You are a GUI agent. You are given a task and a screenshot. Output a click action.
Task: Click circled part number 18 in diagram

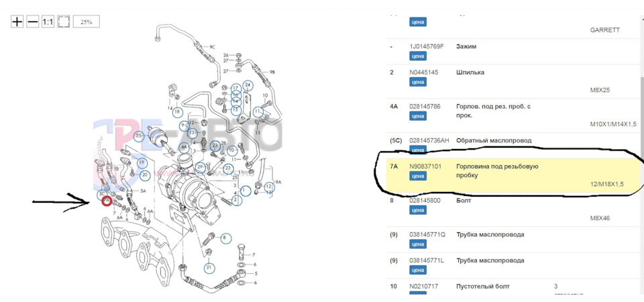pos(177,111)
